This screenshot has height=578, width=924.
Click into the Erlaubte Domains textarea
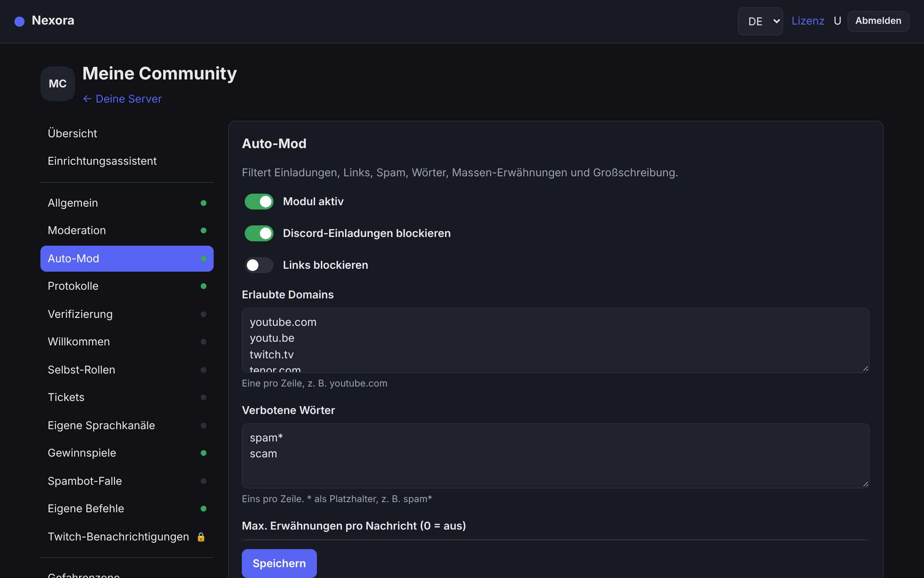[555, 340]
